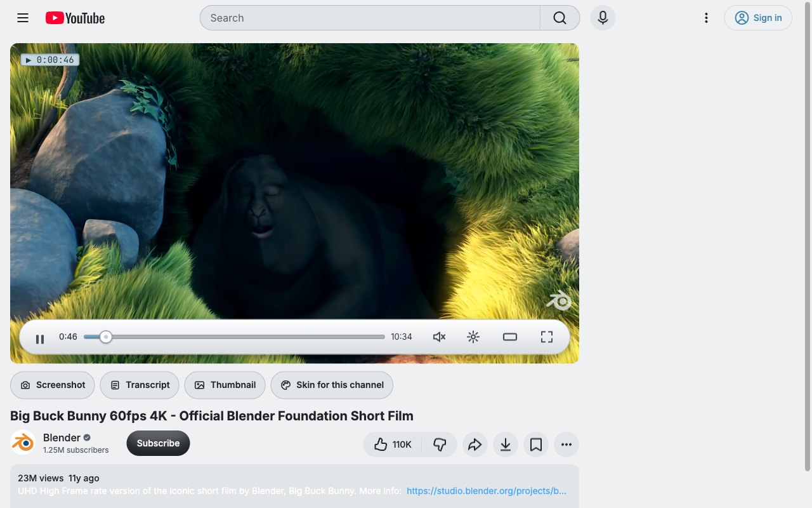Click the 1.25M subscribers text
The width and height of the screenshot is (812, 508).
[76, 450]
